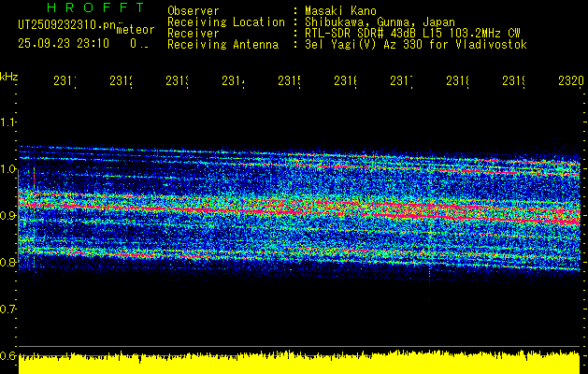Screen dimensions: 588x374
Task: Click the 2314 time axis marker
Action: [x=234, y=81]
